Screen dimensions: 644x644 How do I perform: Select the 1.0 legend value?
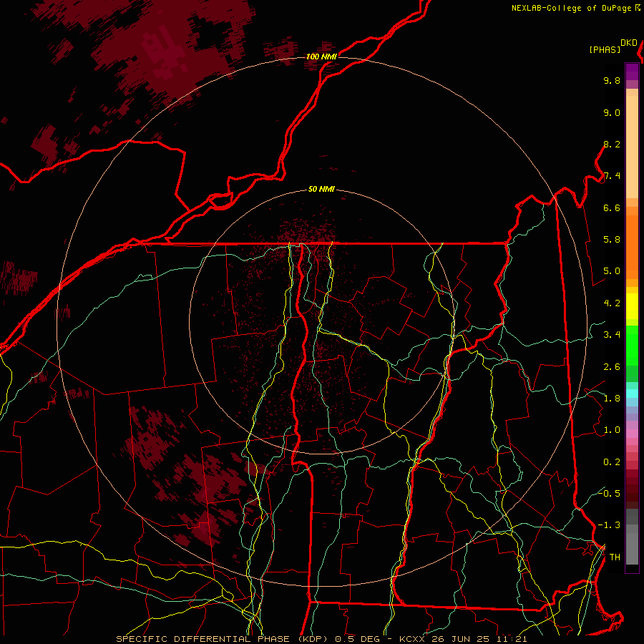612,431
